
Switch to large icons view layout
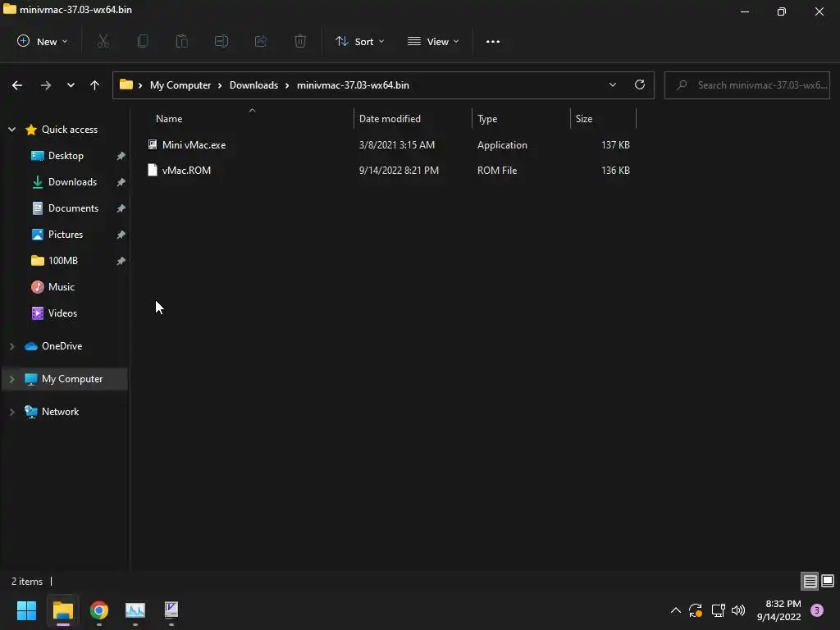click(x=828, y=581)
